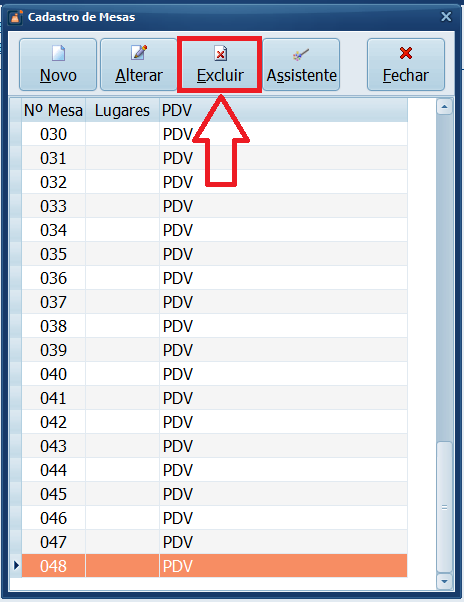The width and height of the screenshot is (464, 602).
Task: Click the Lugares column header
Action: 122,111
